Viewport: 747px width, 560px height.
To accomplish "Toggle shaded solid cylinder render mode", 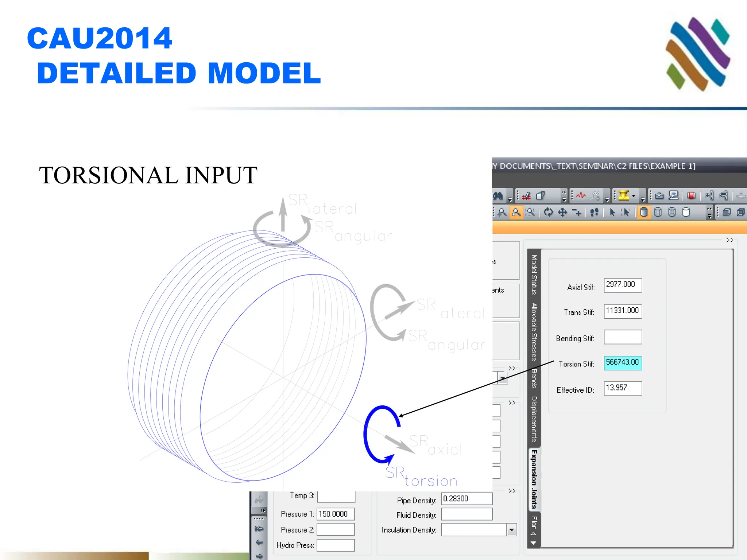I will (x=644, y=212).
